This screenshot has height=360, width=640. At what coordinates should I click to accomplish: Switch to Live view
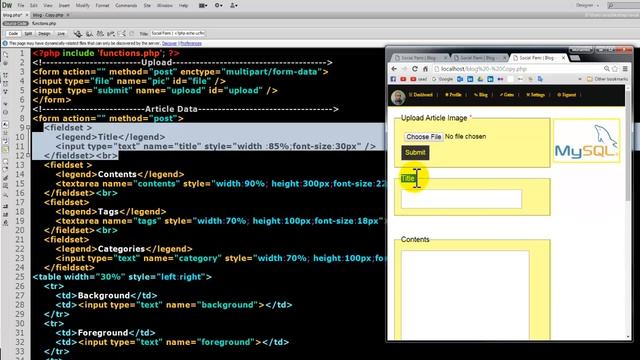[x=61, y=33]
